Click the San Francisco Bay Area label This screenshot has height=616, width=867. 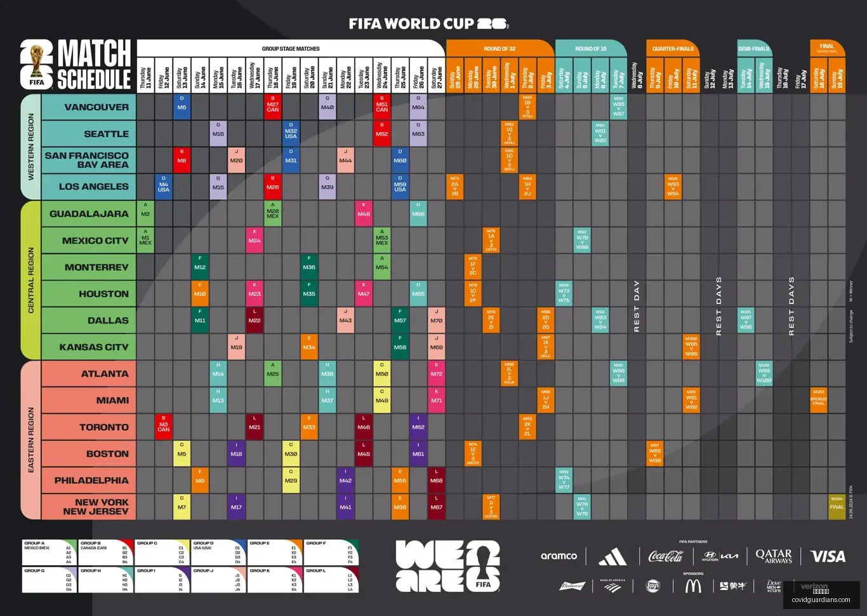click(89, 160)
